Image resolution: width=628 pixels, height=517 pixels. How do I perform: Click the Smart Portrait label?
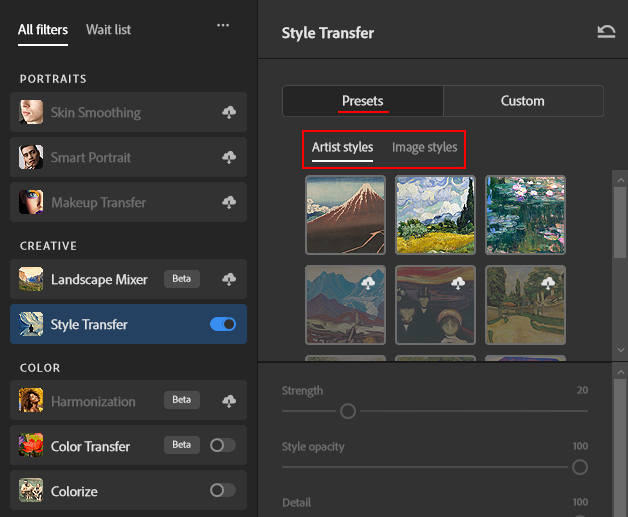[91, 158]
